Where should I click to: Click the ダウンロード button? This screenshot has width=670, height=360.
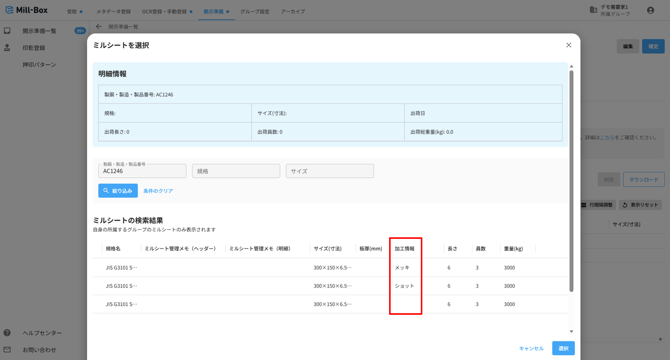[644, 179]
